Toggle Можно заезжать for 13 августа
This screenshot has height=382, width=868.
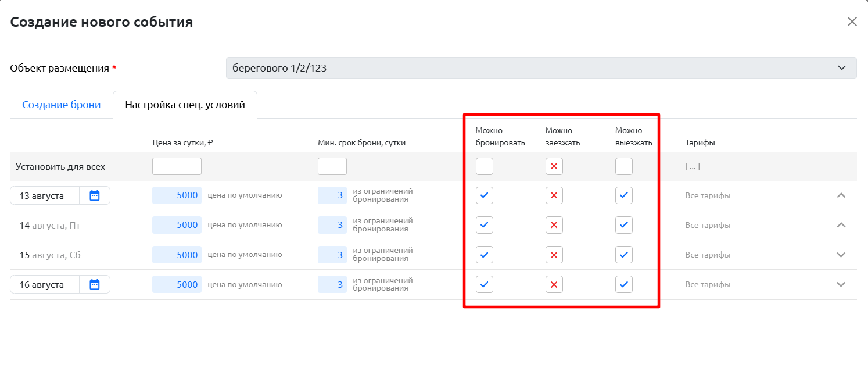pyautogui.click(x=554, y=195)
